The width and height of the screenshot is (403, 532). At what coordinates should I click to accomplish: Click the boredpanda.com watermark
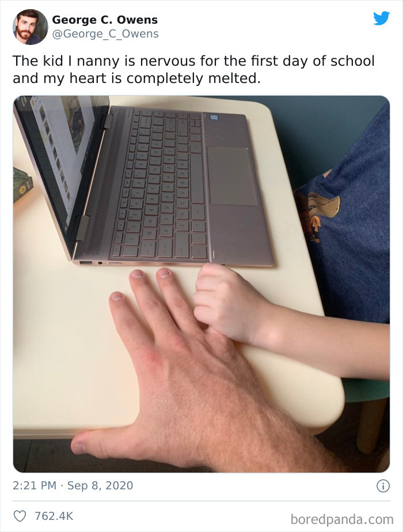point(341,519)
